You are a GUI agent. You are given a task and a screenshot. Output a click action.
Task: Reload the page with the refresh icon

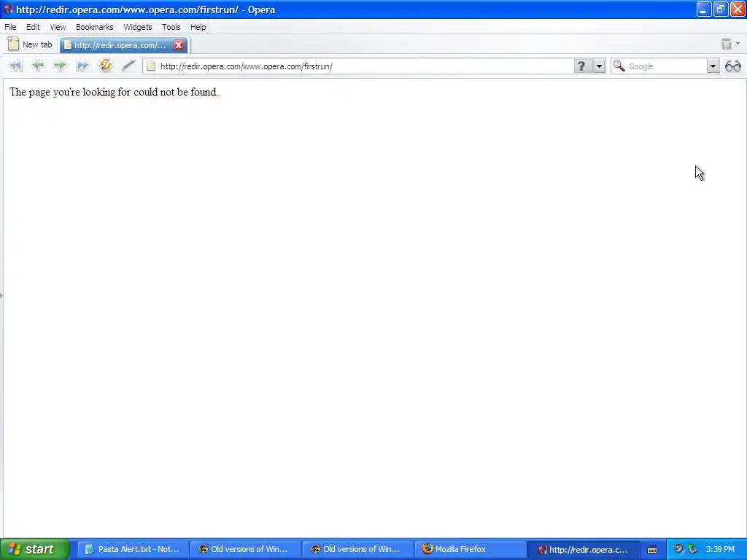pyautogui.click(x=105, y=65)
